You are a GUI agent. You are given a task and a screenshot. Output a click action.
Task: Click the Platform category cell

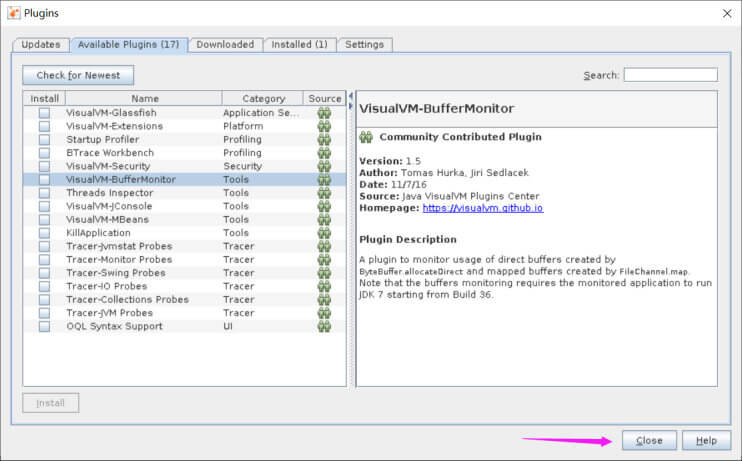coord(243,126)
